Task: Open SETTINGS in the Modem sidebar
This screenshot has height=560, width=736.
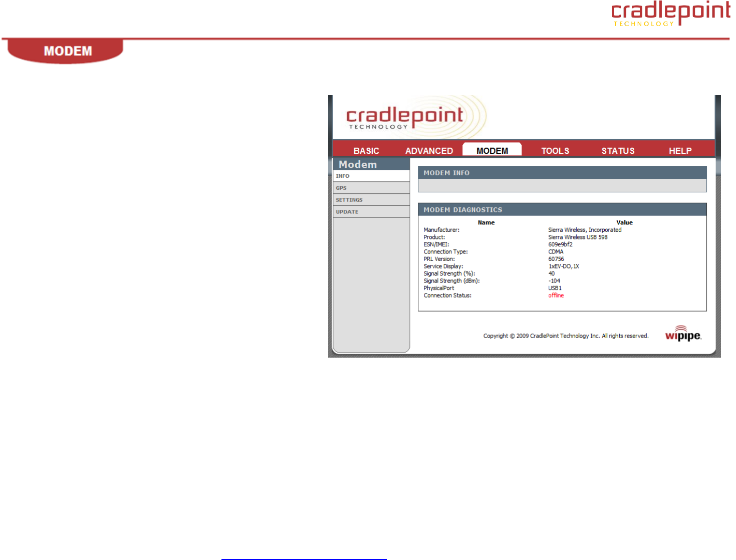Action: [x=371, y=200]
